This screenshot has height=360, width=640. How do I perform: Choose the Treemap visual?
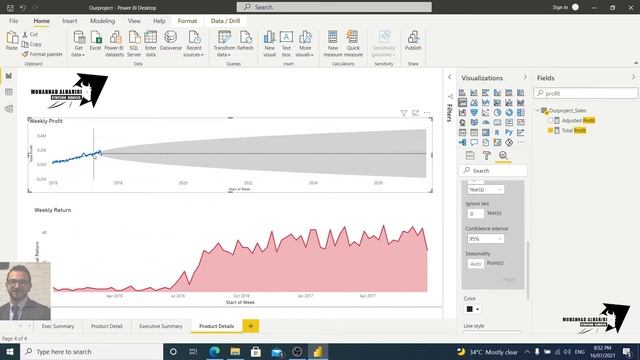coord(520,112)
